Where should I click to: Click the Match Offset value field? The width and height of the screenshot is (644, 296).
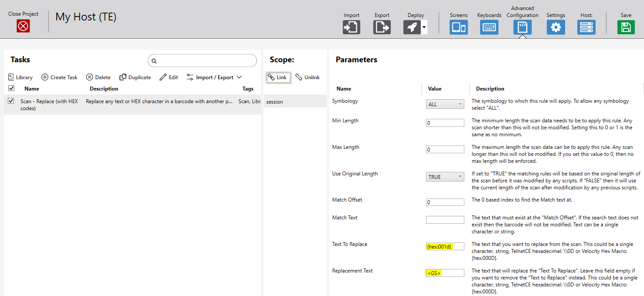click(x=445, y=202)
